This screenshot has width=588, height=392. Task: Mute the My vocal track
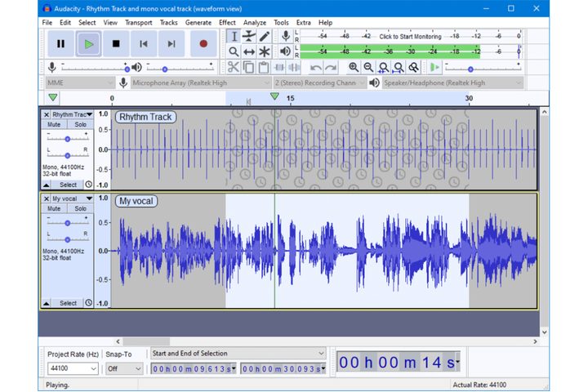[54, 208]
